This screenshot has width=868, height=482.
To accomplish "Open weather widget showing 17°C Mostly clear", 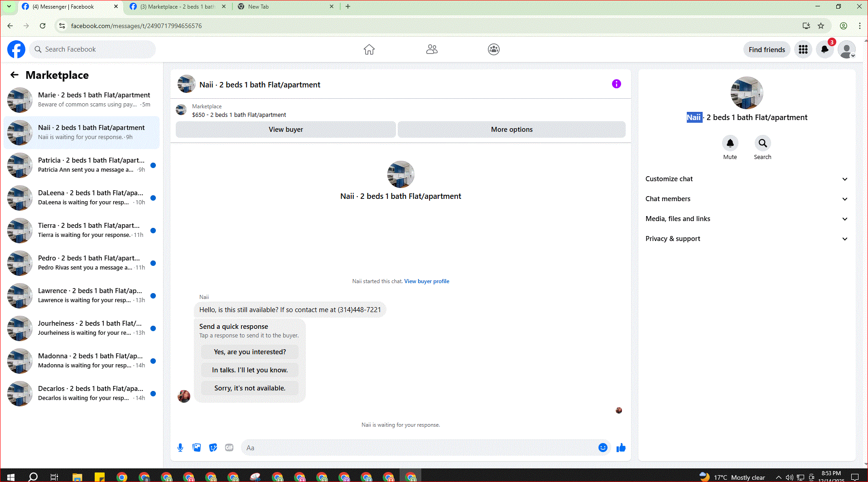I will [732, 477].
